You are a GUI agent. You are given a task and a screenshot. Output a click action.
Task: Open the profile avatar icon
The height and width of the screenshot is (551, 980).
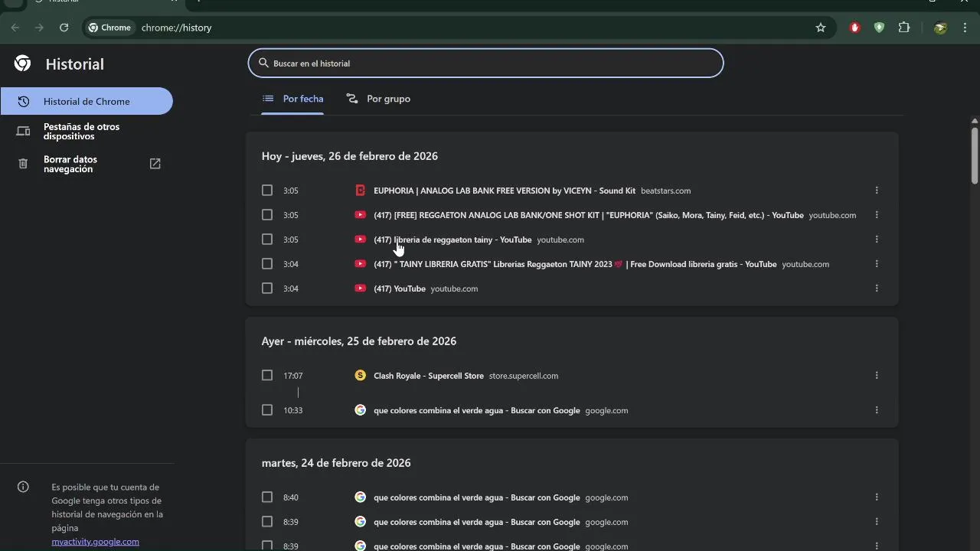941,28
